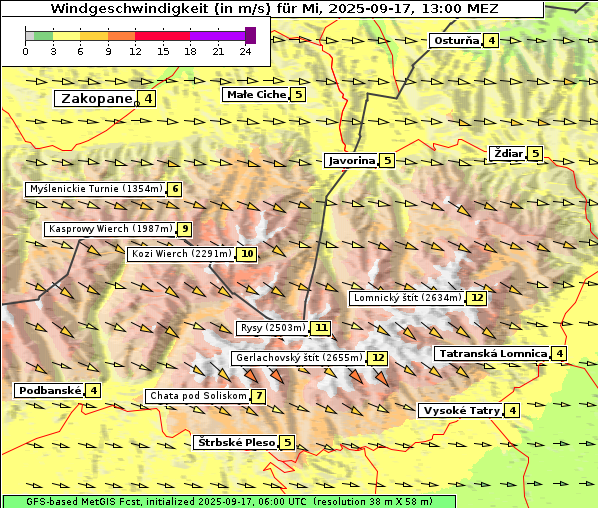The width and height of the screenshot is (598, 508).
Task: Click the Małe Ciche village label
Action: click(256, 95)
